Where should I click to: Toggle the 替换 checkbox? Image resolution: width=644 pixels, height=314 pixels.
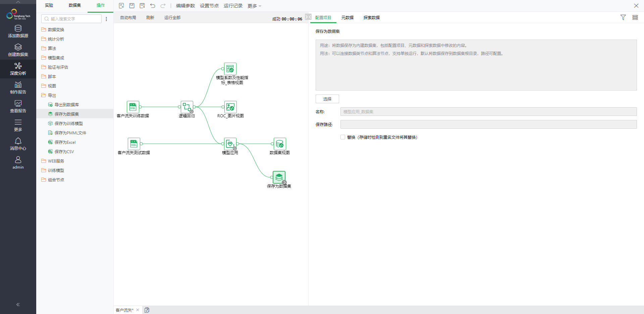tap(343, 137)
